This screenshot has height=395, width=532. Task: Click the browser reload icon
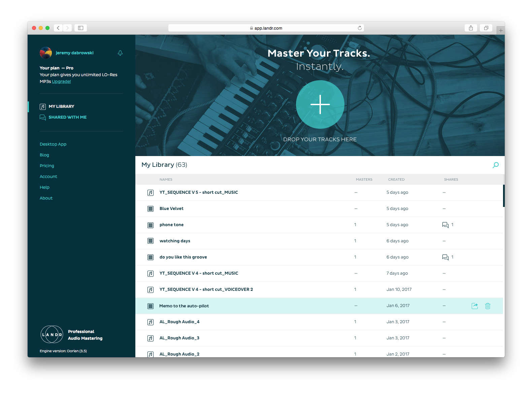(x=360, y=28)
